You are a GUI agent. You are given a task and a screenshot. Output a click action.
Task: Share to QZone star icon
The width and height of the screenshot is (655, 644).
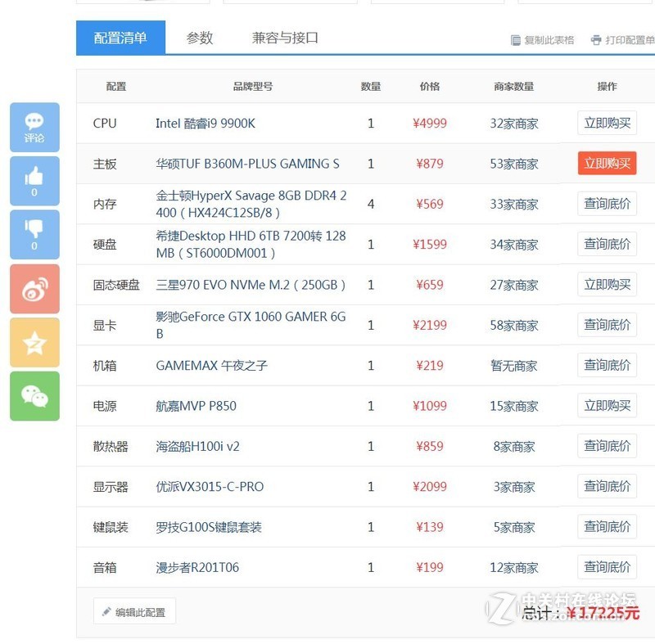tap(34, 343)
